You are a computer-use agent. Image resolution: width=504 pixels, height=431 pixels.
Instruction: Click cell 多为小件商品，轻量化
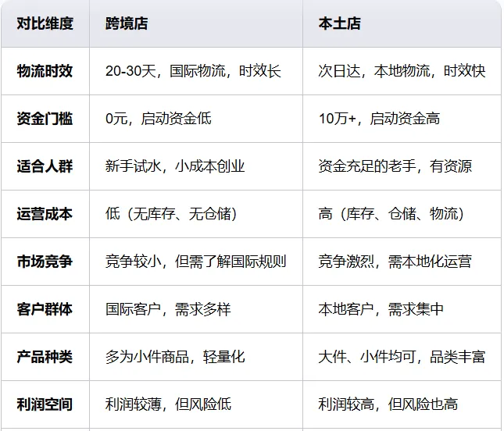click(196, 357)
